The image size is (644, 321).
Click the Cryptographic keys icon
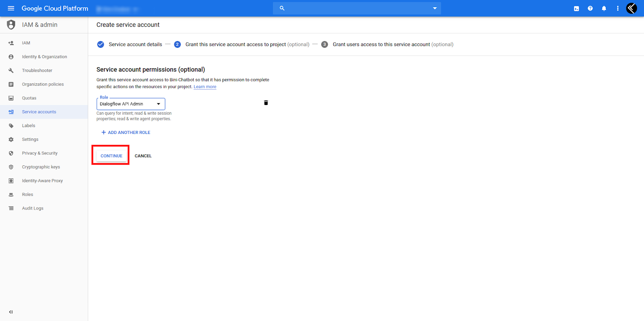[x=11, y=167]
